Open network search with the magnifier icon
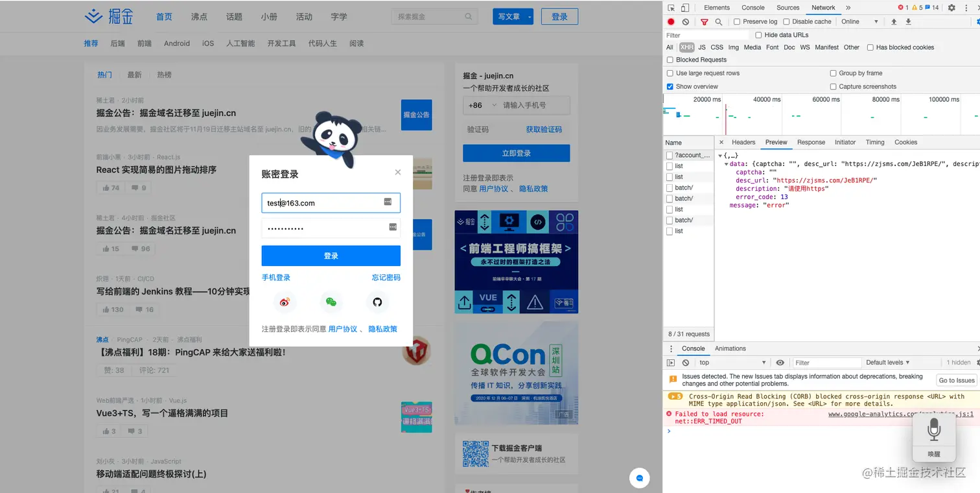Screen dimensions: 980x493 point(719,21)
